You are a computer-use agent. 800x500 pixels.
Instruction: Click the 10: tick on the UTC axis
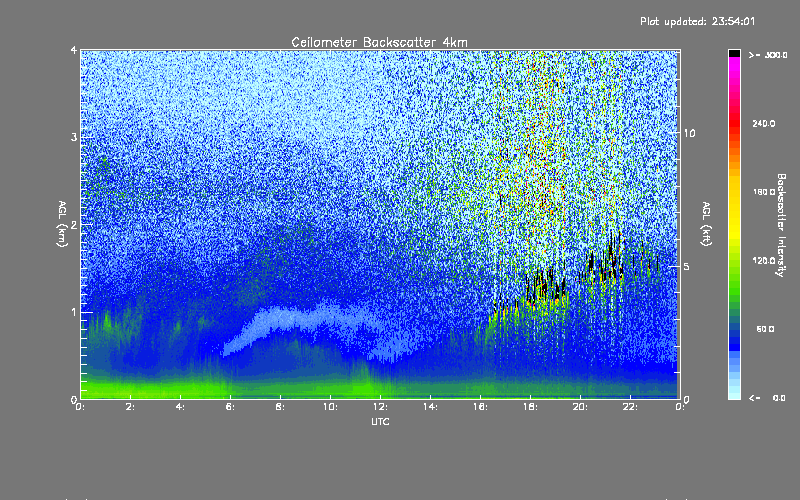point(330,407)
